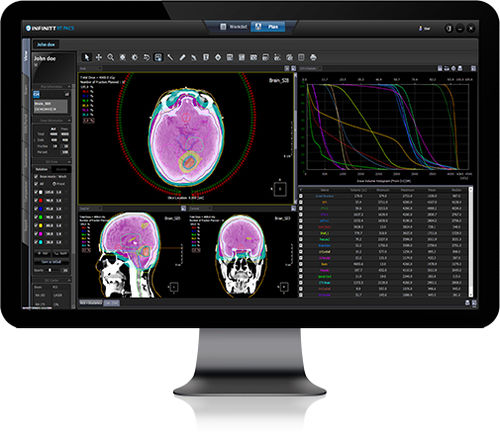The image size is (500, 433).
Task: Click the orientation cube in the sagittal view
Action: 174,287
